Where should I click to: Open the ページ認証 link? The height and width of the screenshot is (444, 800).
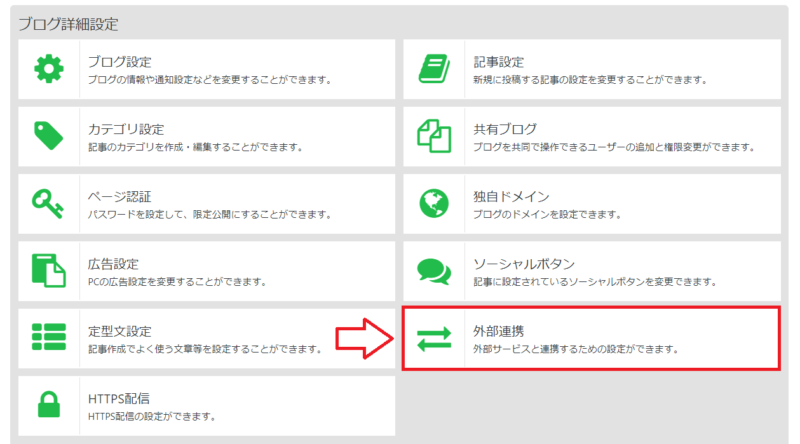(x=120, y=196)
